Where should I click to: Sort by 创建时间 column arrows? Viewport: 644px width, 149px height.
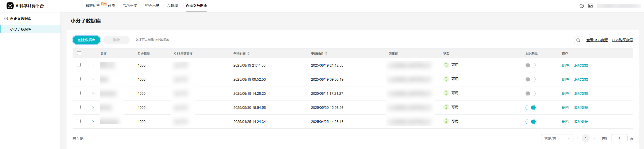249,54
